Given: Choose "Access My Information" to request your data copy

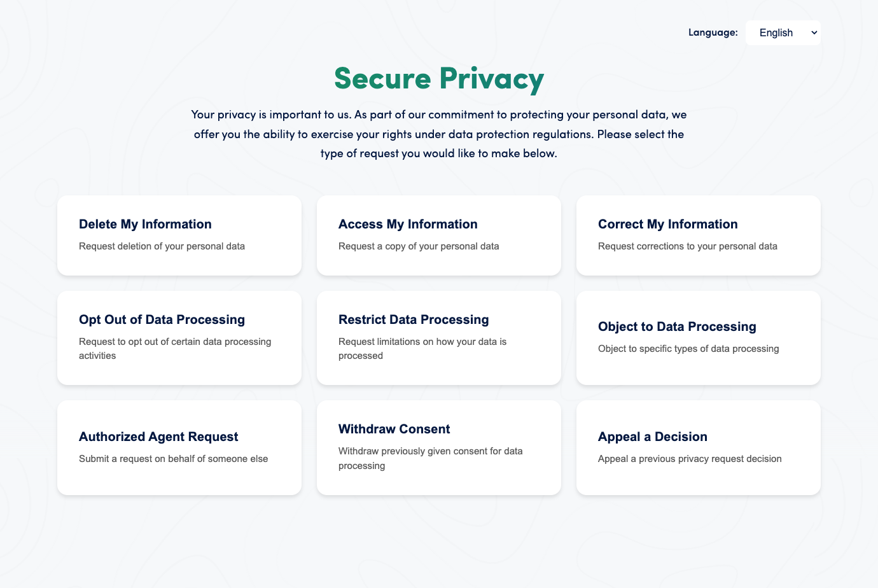Looking at the screenshot, I should click(x=438, y=235).
